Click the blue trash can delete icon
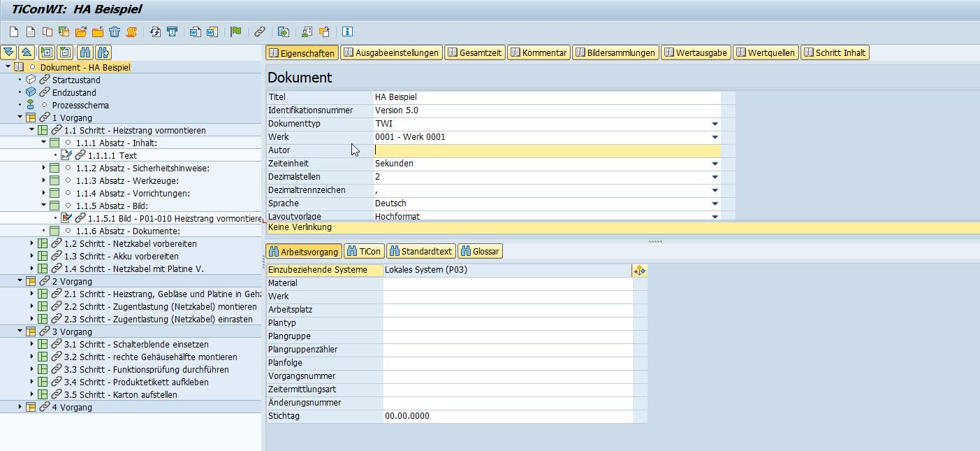The image size is (980, 451). (115, 31)
